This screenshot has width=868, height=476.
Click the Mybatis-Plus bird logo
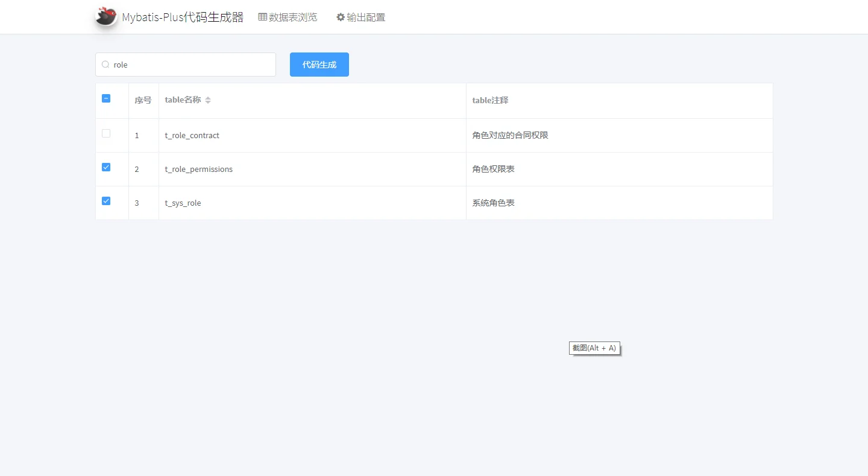click(107, 16)
